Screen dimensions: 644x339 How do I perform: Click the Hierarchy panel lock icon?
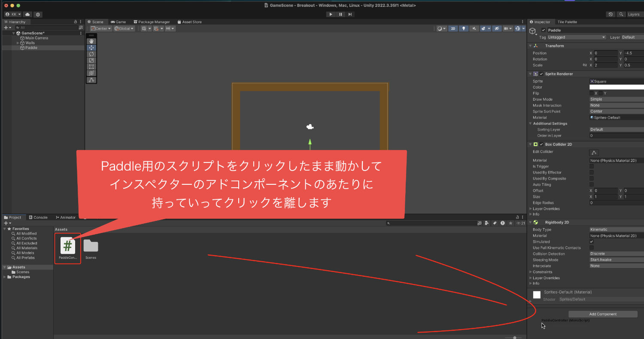pyautogui.click(x=76, y=21)
